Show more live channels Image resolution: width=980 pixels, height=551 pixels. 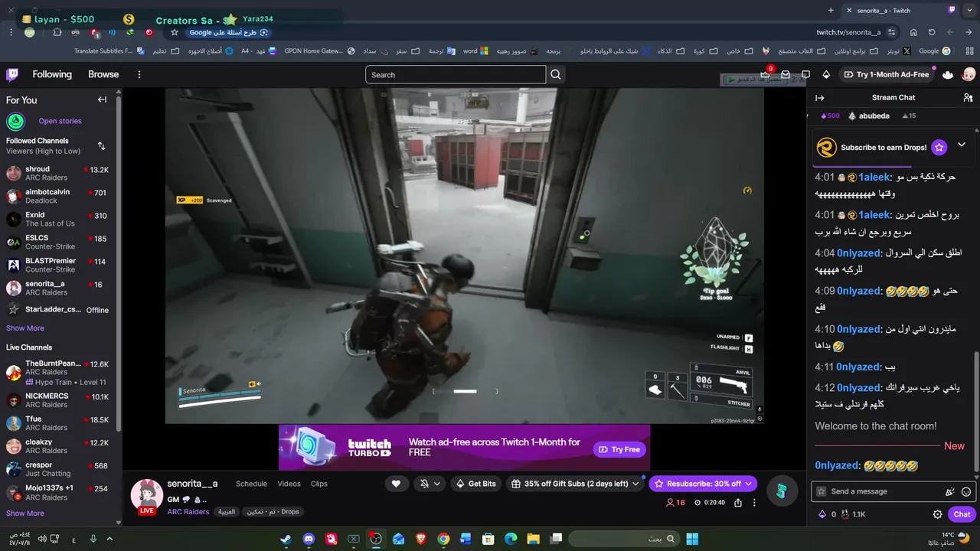click(x=25, y=513)
